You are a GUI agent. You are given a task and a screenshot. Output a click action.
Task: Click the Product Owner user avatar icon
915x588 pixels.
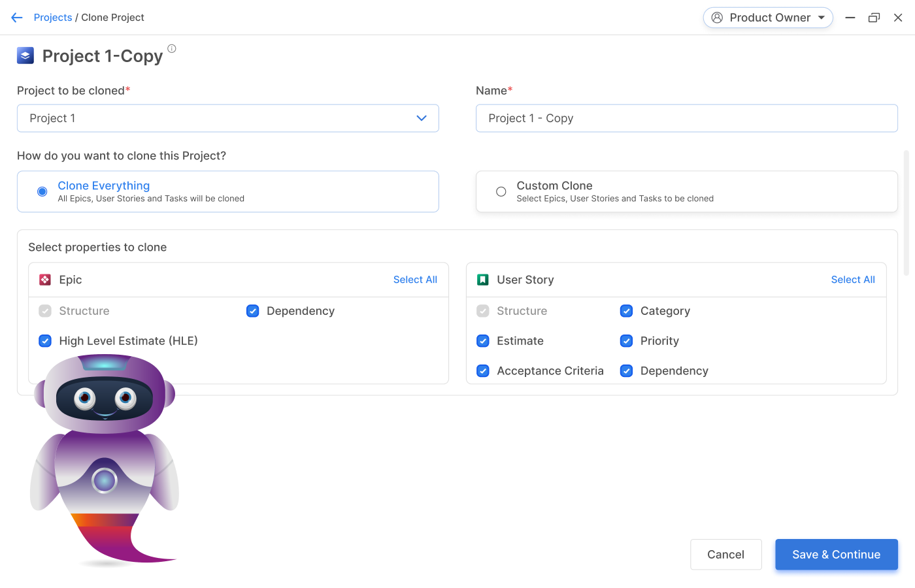717,18
